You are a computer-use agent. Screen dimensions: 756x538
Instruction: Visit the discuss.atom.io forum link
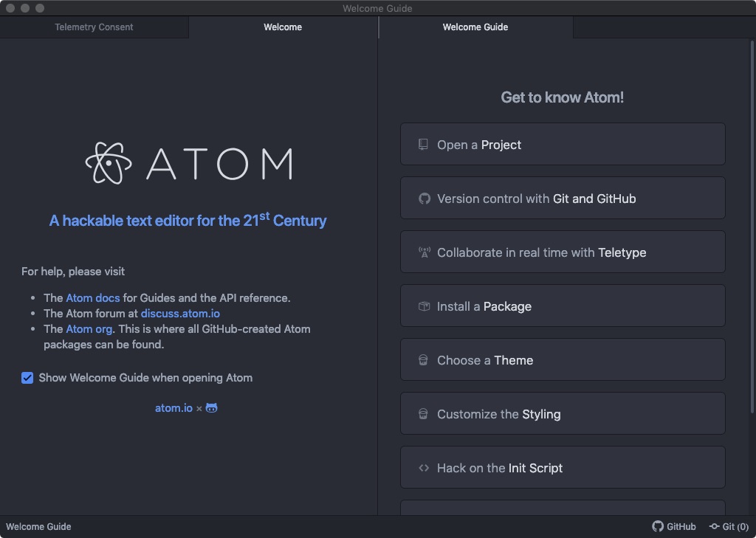(x=180, y=314)
